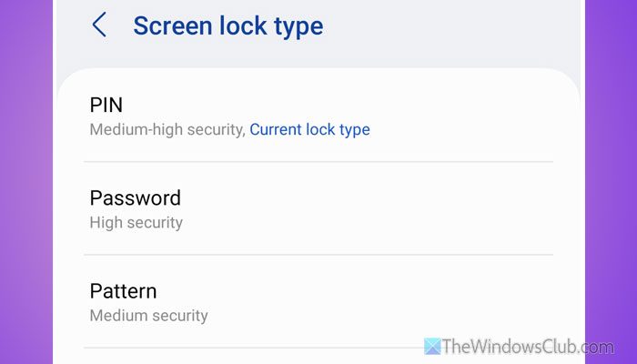
Task: Click TheWindowsClub watermark logo icon
Action: (432, 347)
